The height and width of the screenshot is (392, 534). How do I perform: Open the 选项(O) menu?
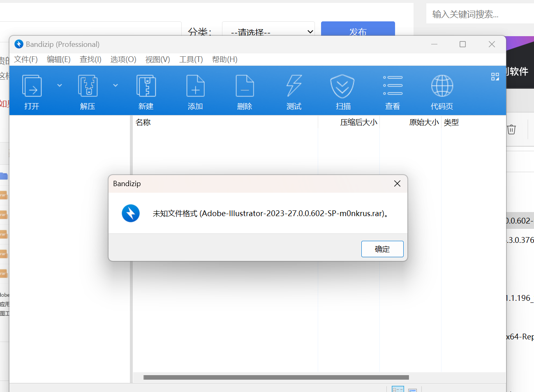tap(123, 60)
